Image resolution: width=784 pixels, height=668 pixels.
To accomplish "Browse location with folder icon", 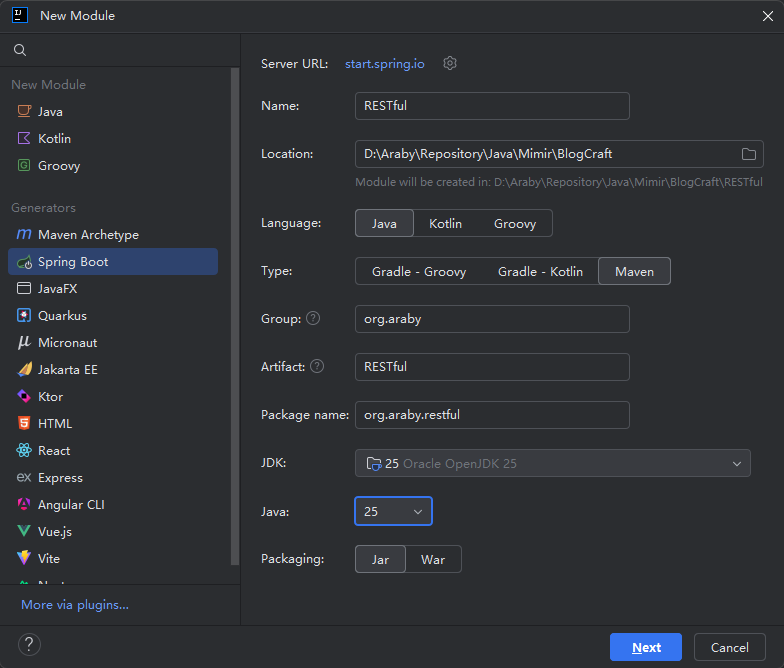I will pos(748,154).
